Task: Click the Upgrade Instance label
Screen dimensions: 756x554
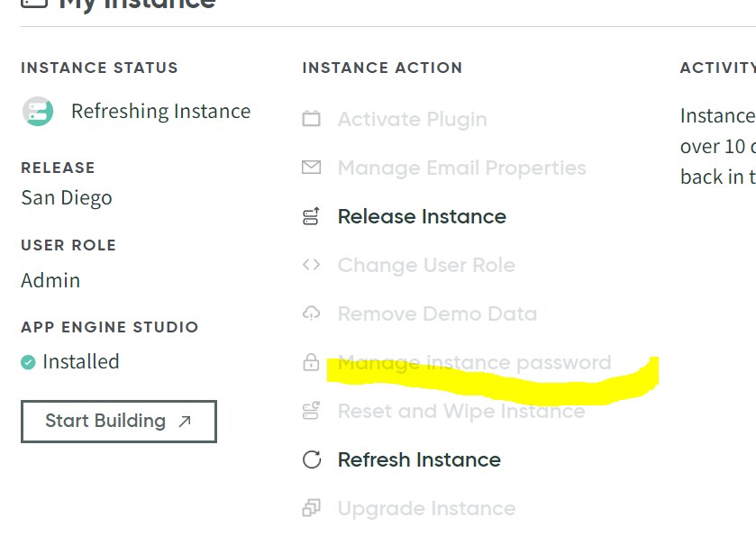Action: click(425, 507)
